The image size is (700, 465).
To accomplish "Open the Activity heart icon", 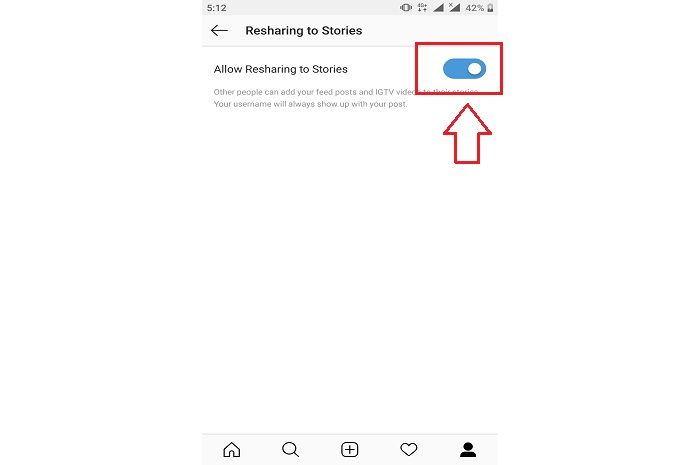I will [408, 449].
